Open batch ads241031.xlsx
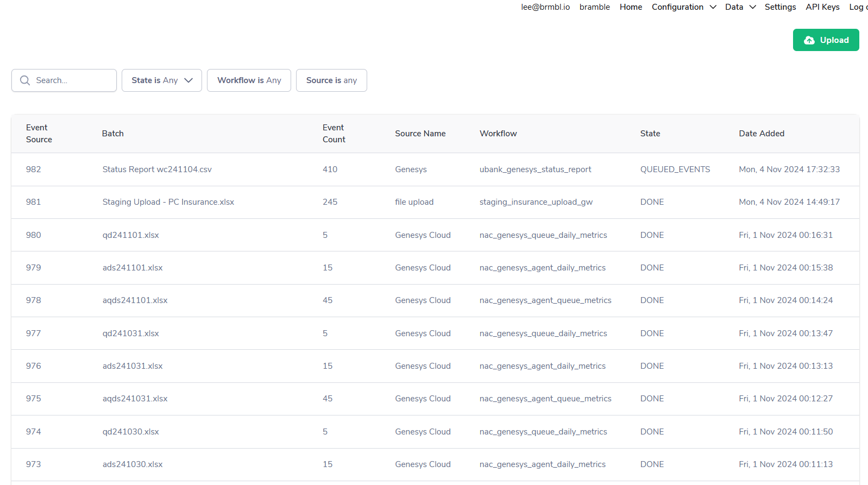This screenshot has width=868, height=485. (x=133, y=366)
